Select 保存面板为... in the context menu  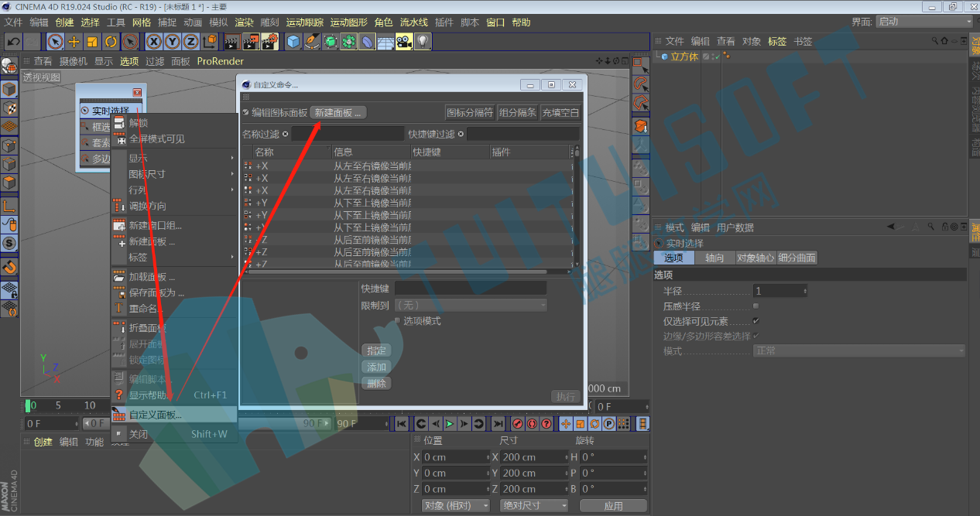[x=175, y=292]
